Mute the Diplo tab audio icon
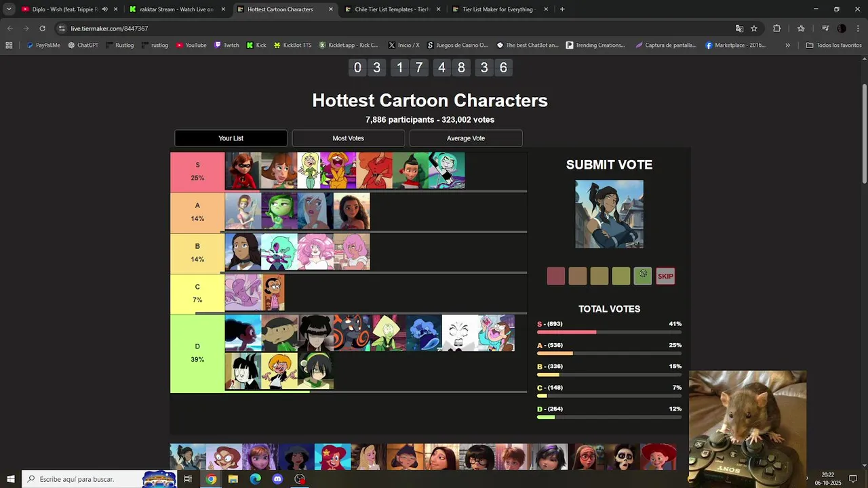This screenshot has width=868, height=488. point(104,9)
